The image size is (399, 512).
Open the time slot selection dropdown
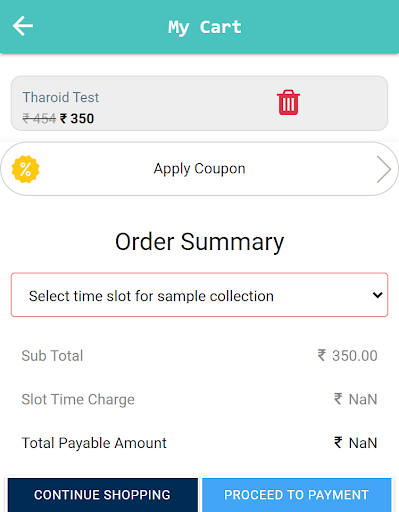[x=199, y=295]
